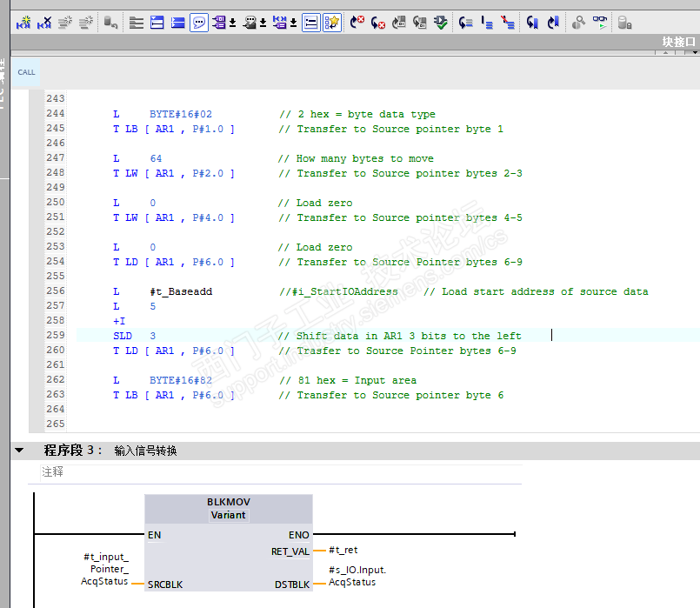Viewport: 700px width, 608px height.
Task: Click the 块接口 block interface header
Action: pyautogui.click(x=678, y=42)
